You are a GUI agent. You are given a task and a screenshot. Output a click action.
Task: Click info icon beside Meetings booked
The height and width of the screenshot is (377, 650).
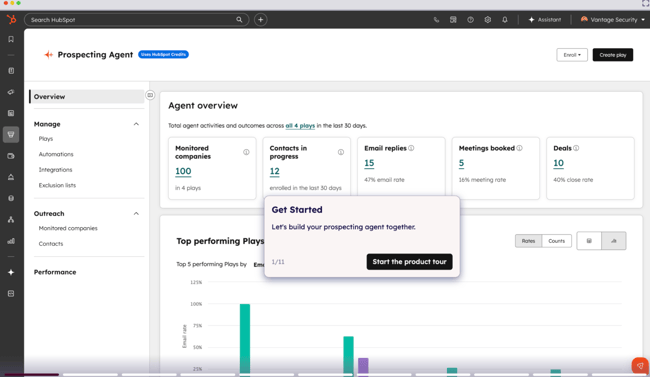[519, 148]
